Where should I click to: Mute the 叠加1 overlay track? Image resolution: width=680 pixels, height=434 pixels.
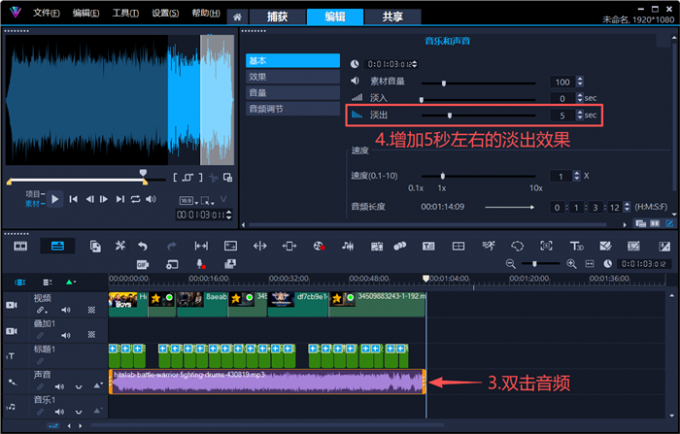coord(65,336)
